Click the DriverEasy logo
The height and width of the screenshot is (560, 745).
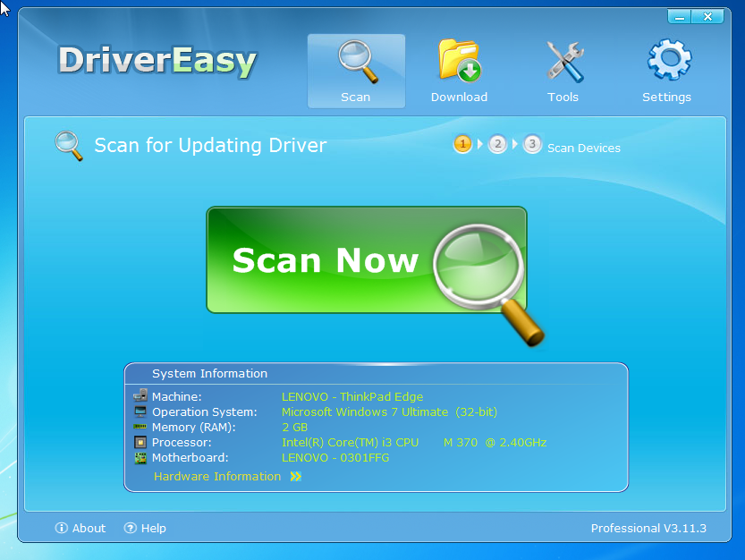point(157,62)
